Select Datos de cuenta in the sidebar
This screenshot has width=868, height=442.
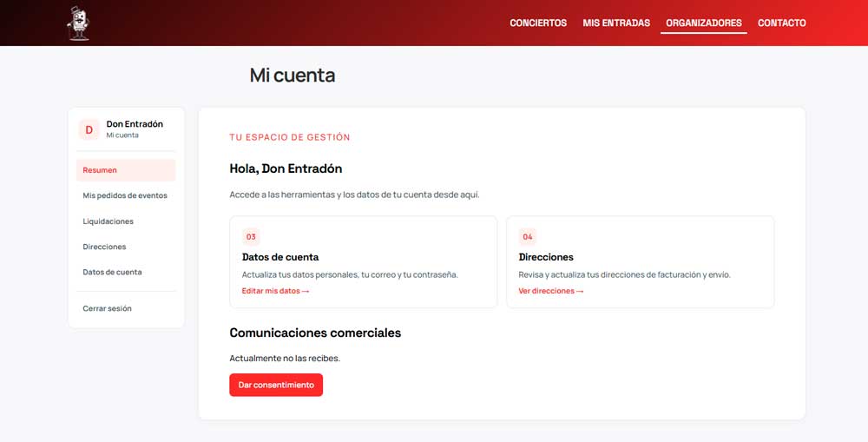(x=126, y=272)
